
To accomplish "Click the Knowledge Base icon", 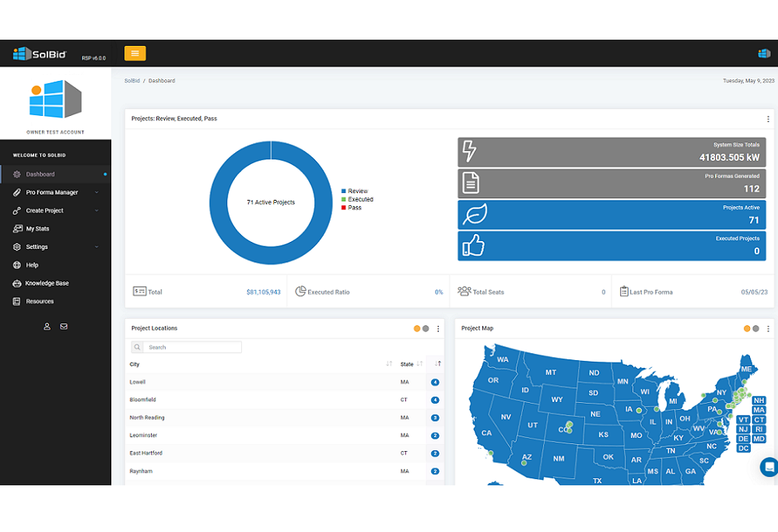I will (x=17, y=283).
